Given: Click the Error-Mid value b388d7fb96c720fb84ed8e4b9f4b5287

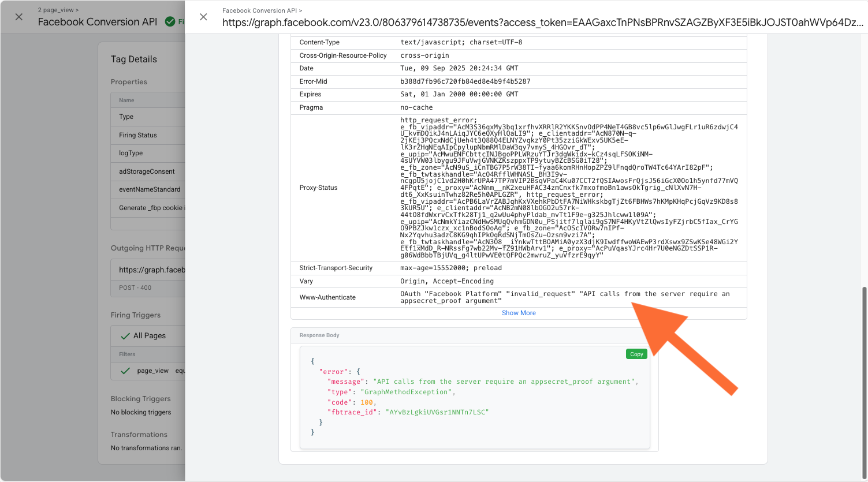Looking at the screenshot, I should [x=465, y=81].
